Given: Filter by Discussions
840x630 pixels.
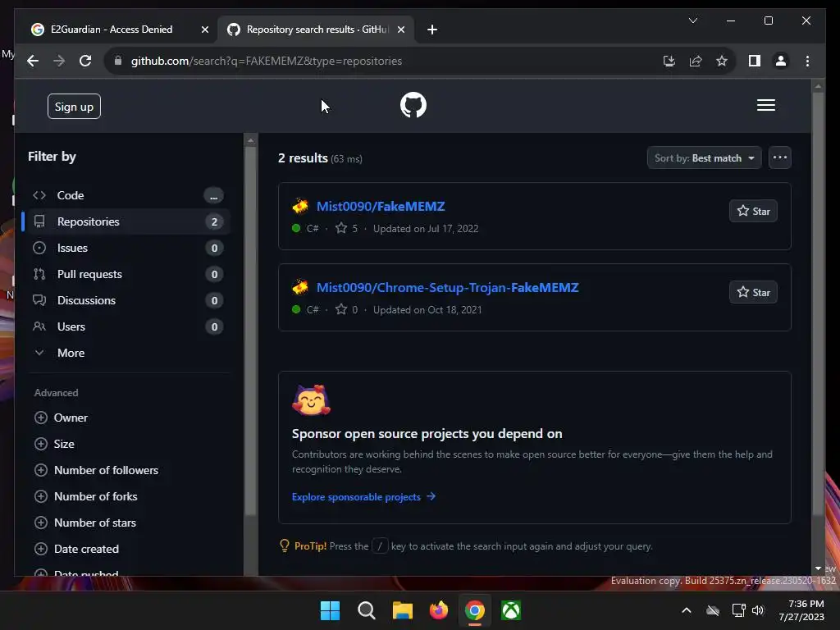Looking at the screenshot, I should point(126,300).
